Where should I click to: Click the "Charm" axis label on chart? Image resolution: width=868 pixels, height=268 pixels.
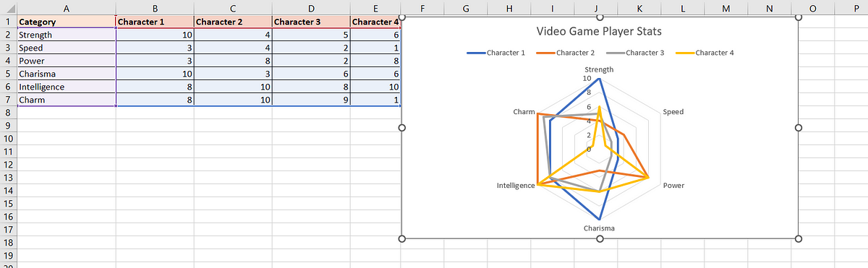pos(524,112)
